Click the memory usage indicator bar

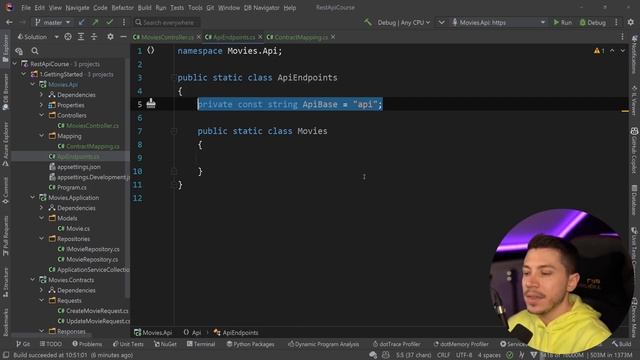pos(586,355)
